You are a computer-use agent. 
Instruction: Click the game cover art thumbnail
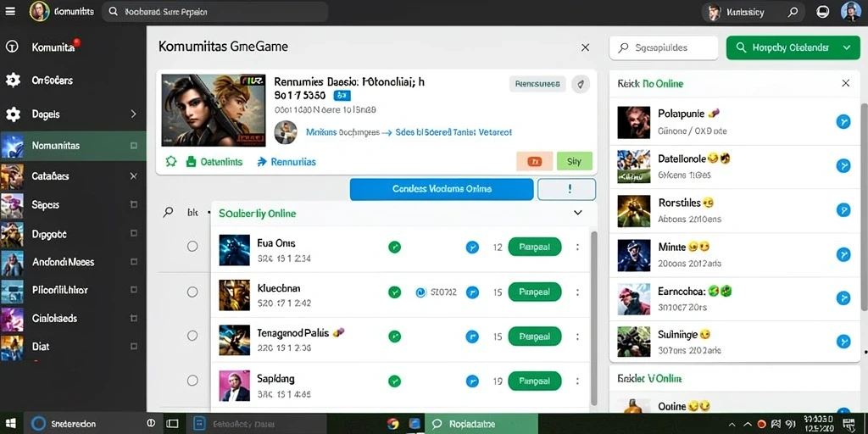click(213, 110)
